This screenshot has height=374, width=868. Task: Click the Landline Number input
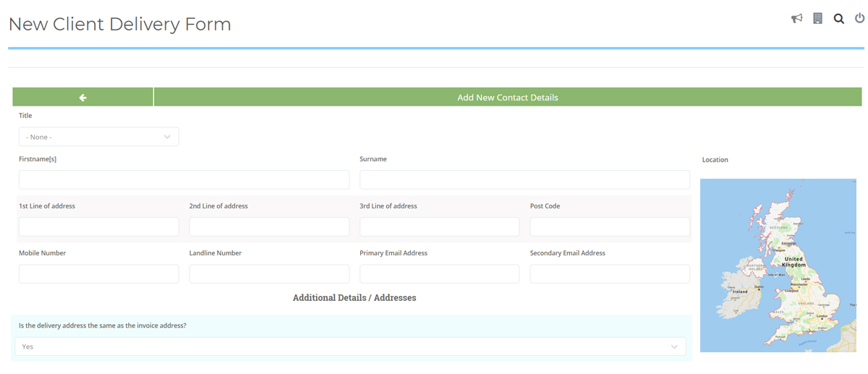point(269,273)
